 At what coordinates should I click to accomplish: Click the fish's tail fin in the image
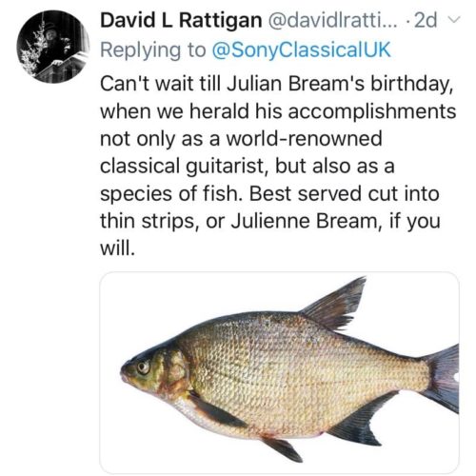(442, 378)
